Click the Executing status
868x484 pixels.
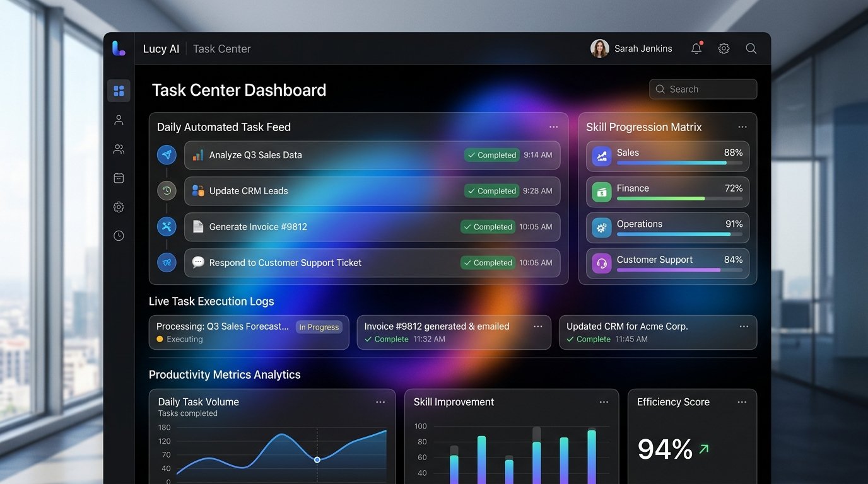coord(180,339)
